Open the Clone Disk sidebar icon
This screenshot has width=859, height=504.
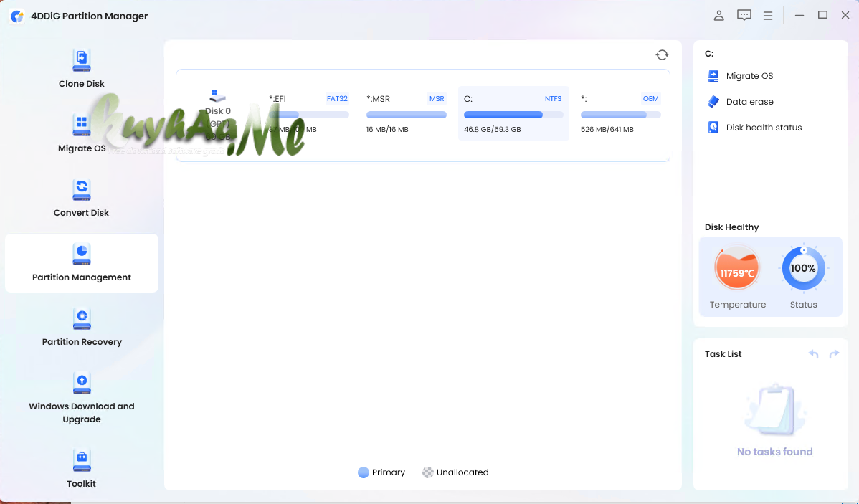pos(82,60)
